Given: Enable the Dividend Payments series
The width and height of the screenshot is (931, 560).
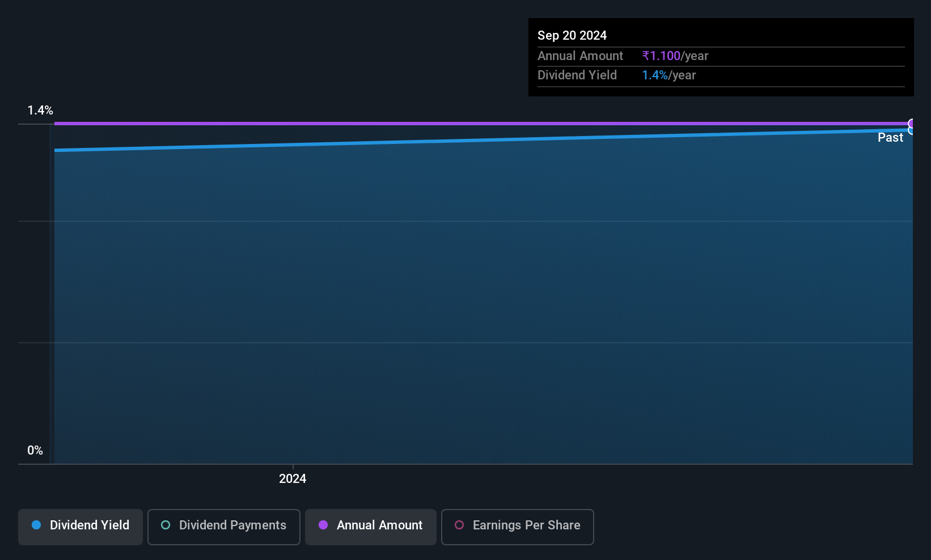Looking at the screenshot, I should [224, 527].
